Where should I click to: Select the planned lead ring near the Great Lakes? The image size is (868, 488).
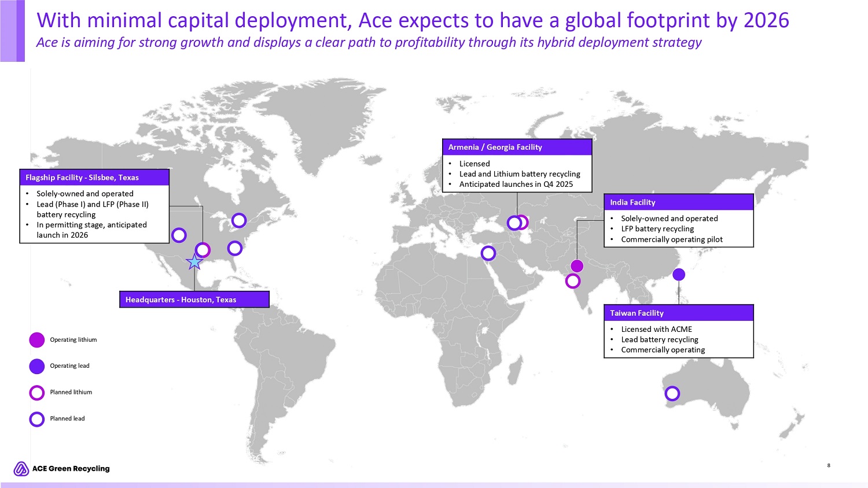(x=239, y=220)
